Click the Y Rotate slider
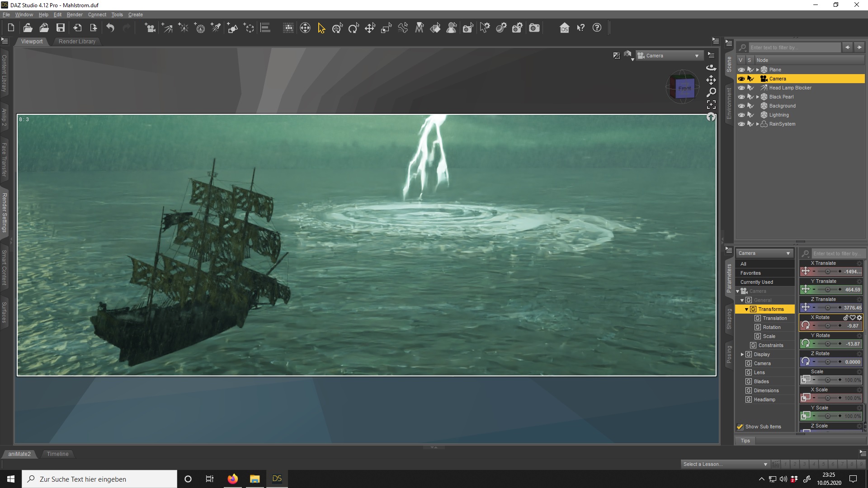Viewport: 868px width, 488px height. pyautogui.click(x=827, y=344)
